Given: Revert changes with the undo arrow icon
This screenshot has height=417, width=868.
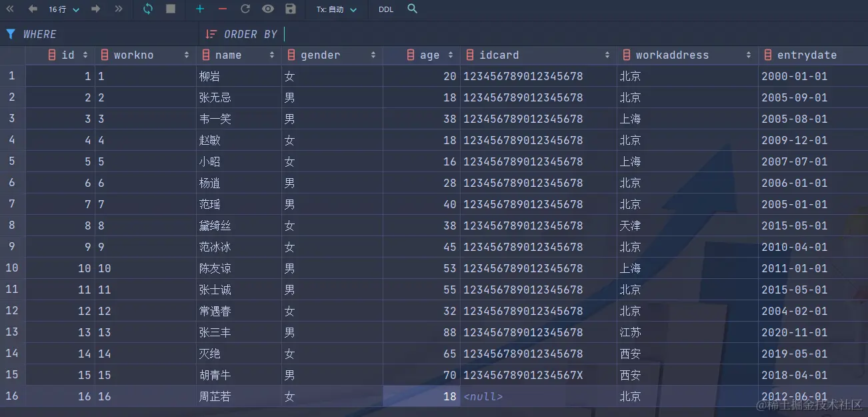Looking at the screenshot, I should [x=245, y=9].
